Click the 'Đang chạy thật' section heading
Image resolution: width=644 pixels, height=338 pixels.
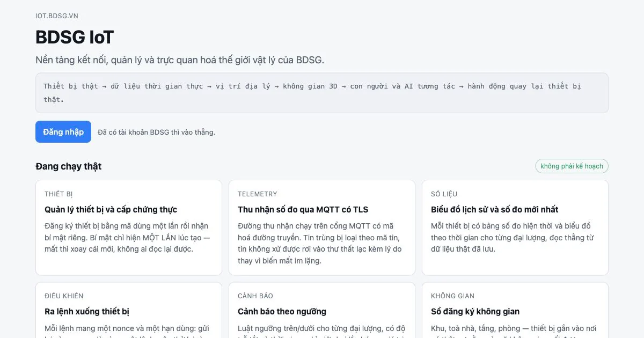[x=69, y=166]
